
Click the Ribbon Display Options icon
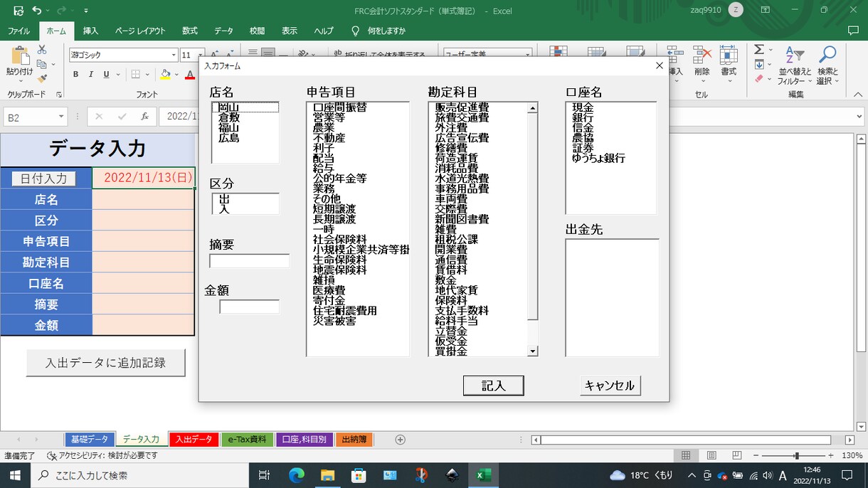[x=765, y=11]
